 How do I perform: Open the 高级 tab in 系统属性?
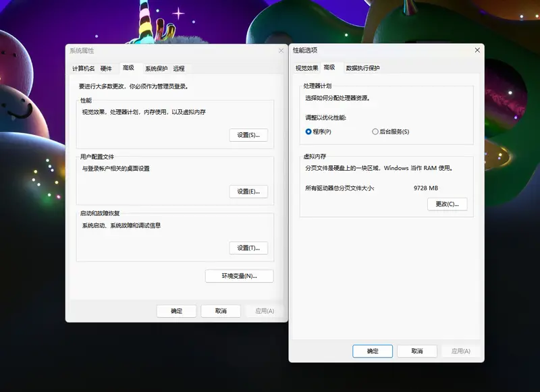128,67
